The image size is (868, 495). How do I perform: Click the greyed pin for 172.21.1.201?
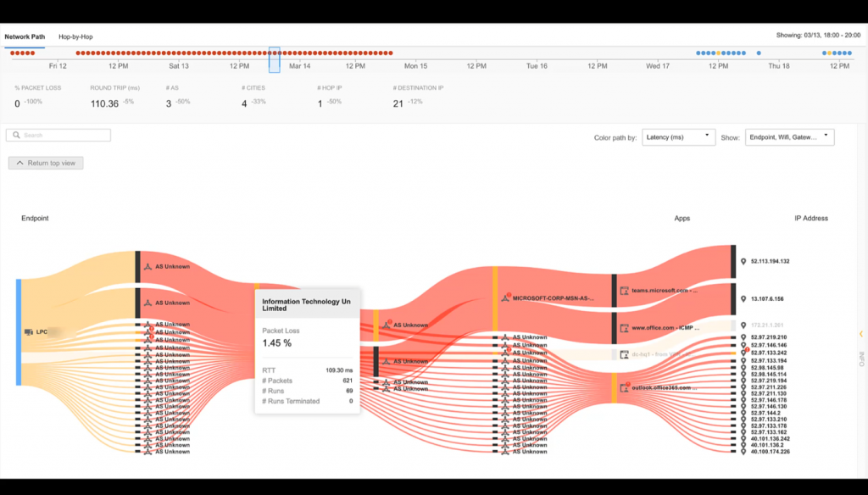point(743,325)
